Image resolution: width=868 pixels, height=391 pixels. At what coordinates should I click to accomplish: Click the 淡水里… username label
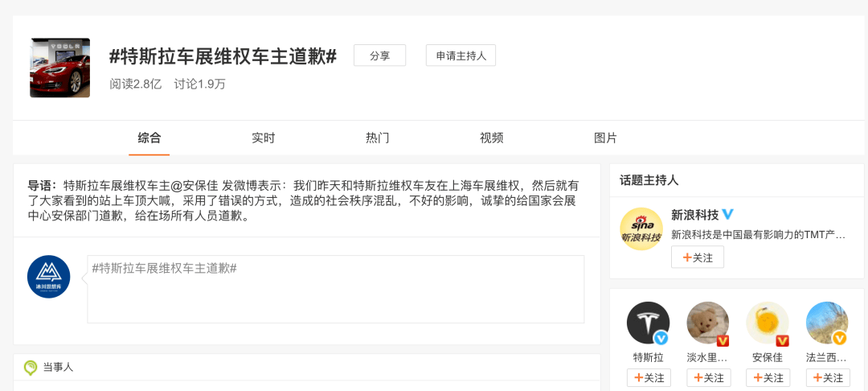point(708,358)
